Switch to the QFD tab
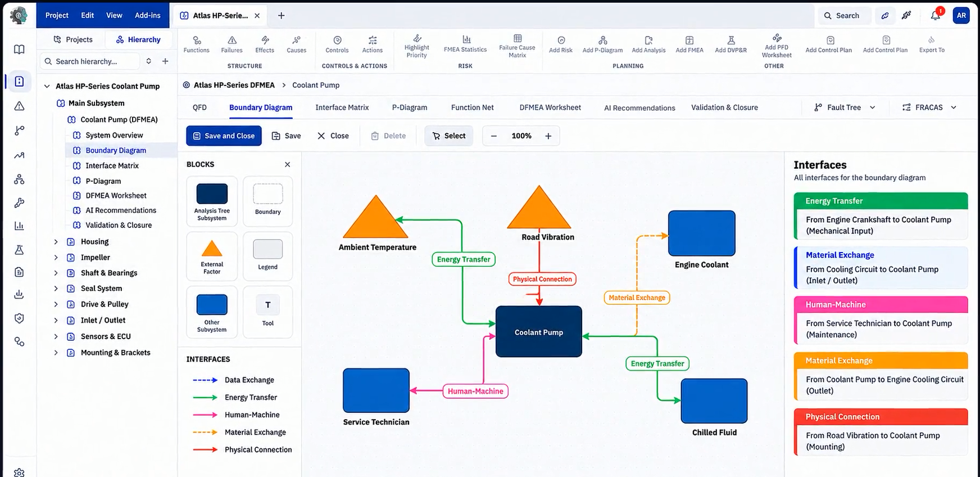Screen dimensions: 980x477 pyautogui.click(x=199, y=107)
